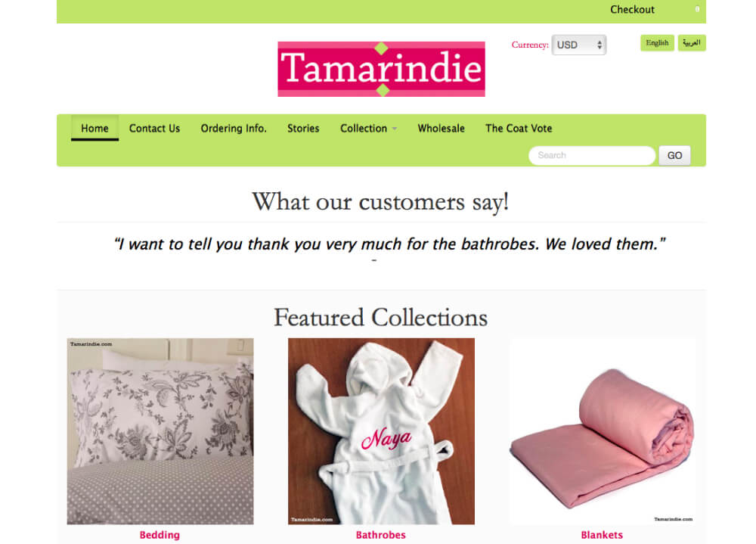Expand the Collection dropdown menu
The width and height of the screenshot is (756, 544).
point(368,129)
